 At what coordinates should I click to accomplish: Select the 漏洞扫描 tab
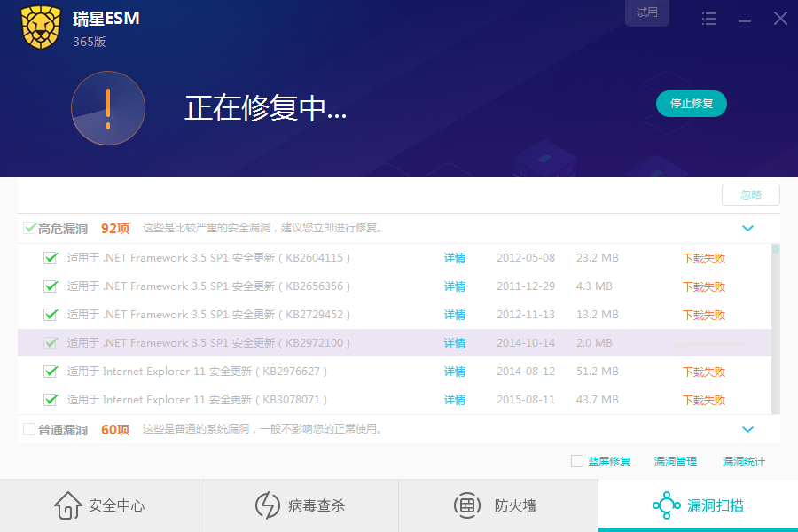[698, 505]
